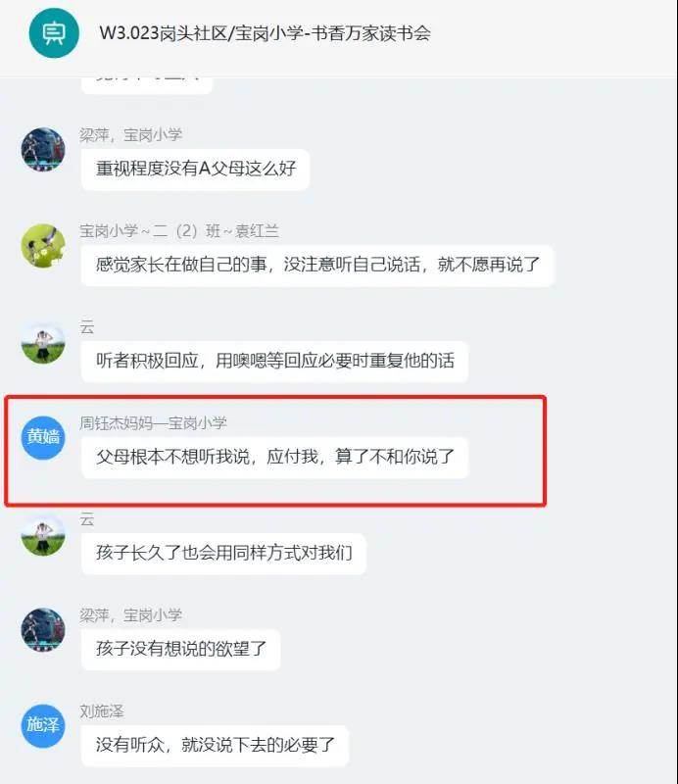Viewport: 678px width, 784px height.
Task: Select message 孩子没有想说的欲望了
Action: click(x=181, y=649)
